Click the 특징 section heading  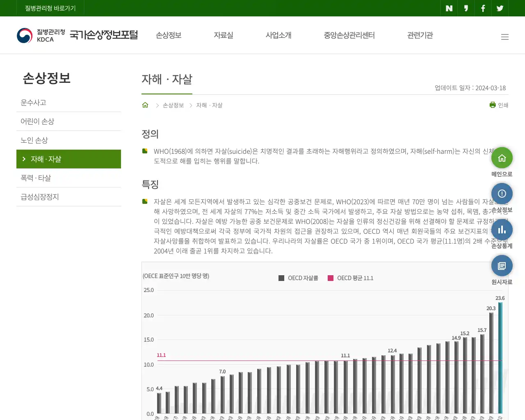coord(150,185)
